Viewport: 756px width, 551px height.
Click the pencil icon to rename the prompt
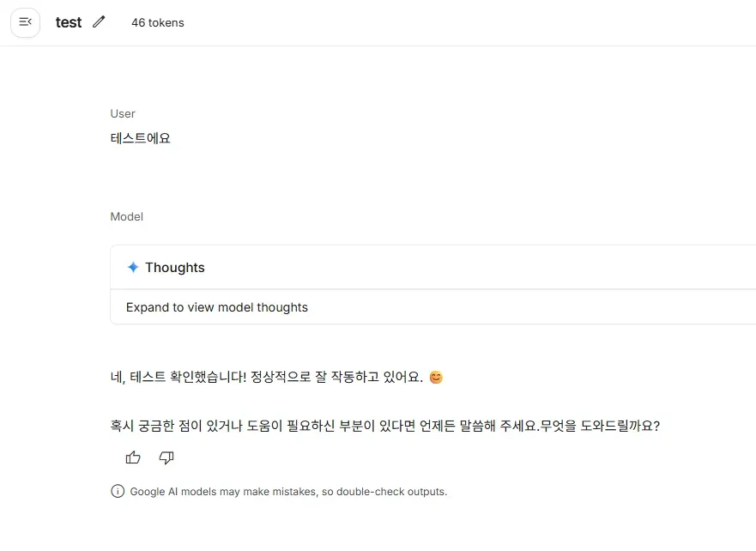pyautogui.click(x=99, y=22)
